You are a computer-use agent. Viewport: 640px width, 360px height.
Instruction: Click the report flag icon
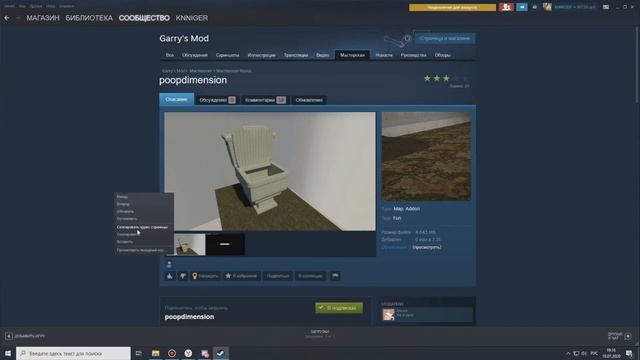(335, 276)
